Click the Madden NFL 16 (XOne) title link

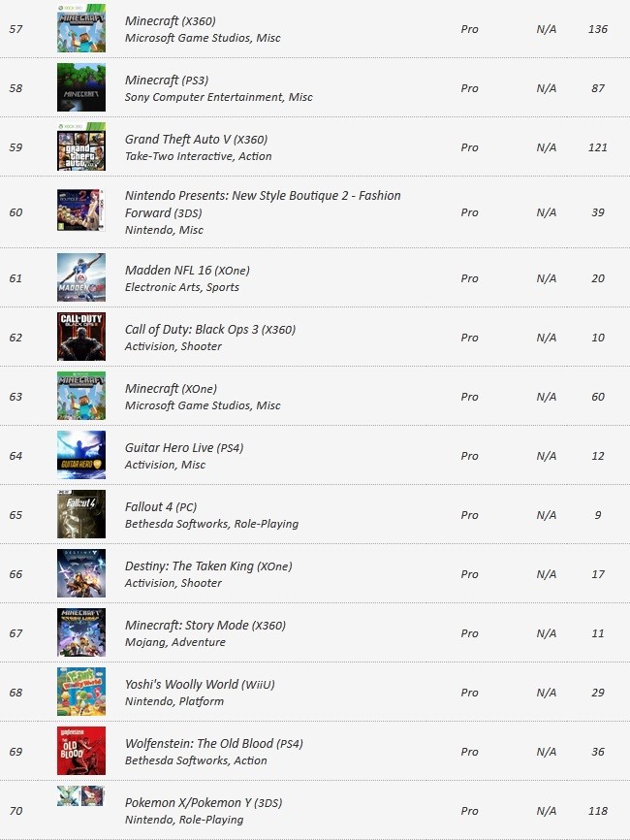click(x=187, y=270)
